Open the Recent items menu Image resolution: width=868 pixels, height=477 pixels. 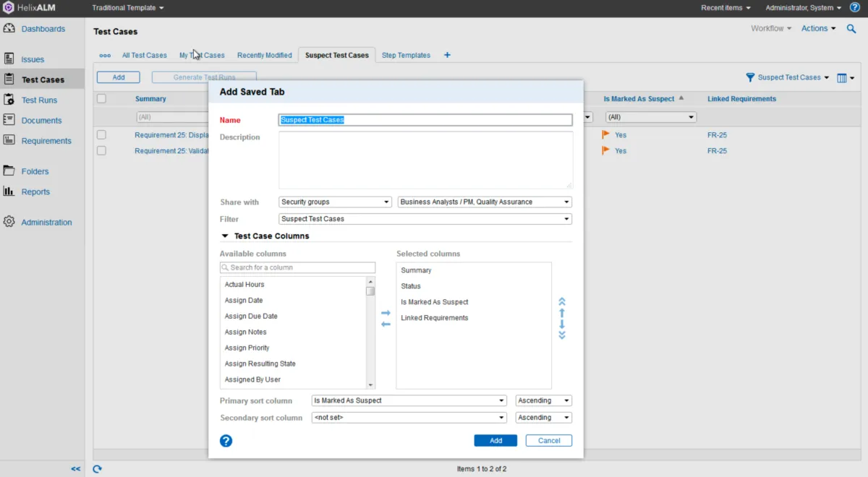(x=726, y=8)
